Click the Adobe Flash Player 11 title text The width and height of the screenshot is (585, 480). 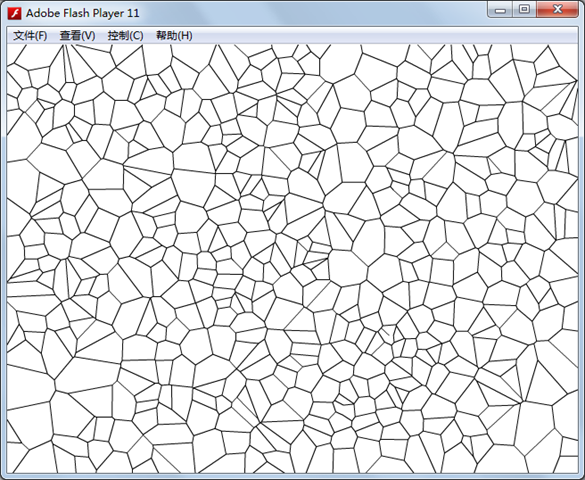click(x=82, y=13)
